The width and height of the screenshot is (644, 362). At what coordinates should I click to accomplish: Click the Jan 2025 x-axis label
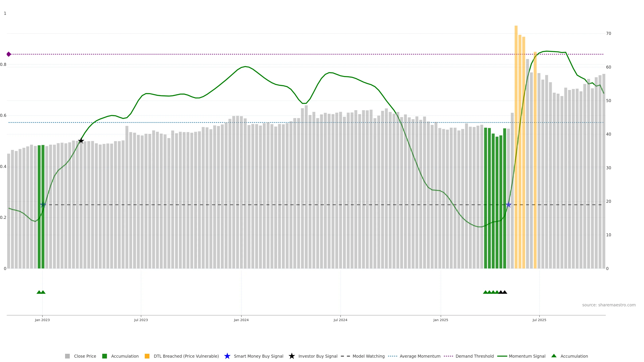pos(441,320)
